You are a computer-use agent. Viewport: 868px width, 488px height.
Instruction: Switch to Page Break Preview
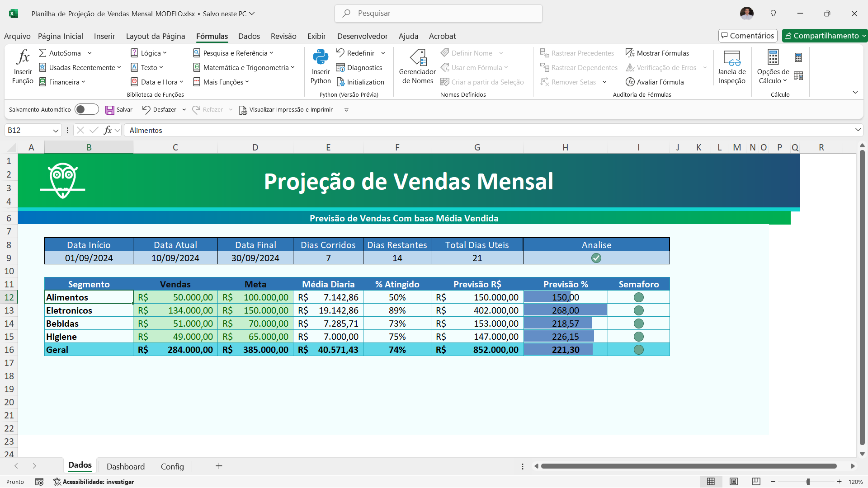(756, 482)
